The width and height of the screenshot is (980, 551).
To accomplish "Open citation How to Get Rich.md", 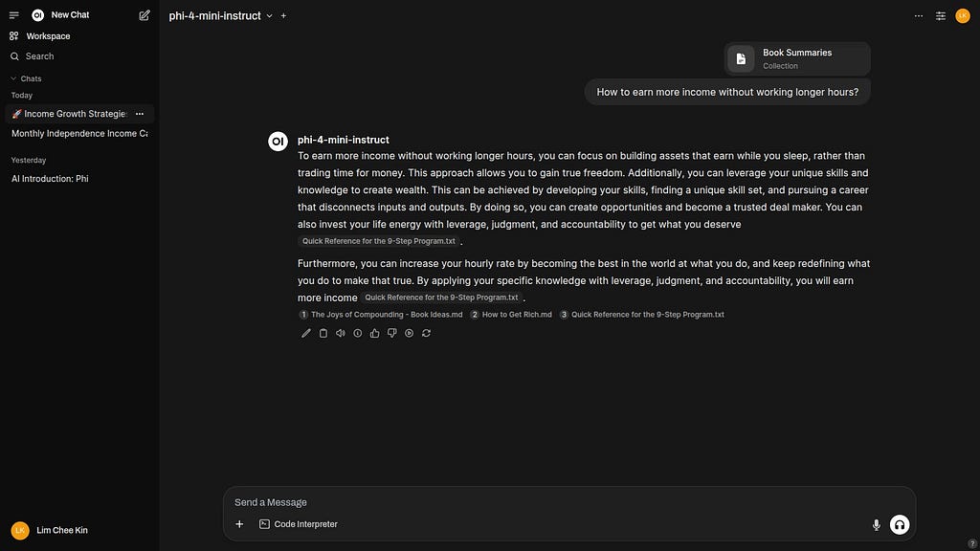I will point(511,315).
